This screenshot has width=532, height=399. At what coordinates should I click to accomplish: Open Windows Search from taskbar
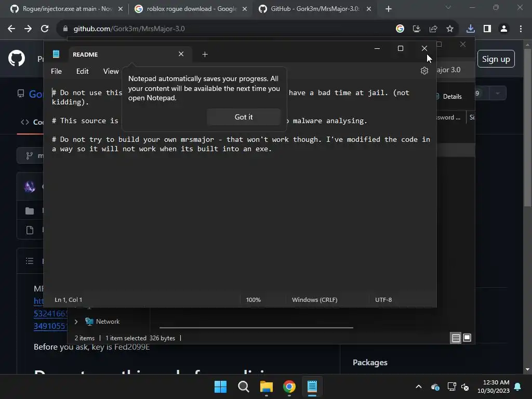pos(244,387)
